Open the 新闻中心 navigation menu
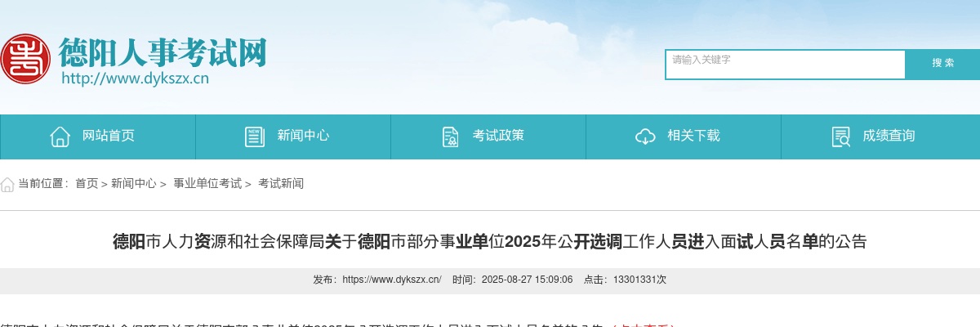The width and height of the screenshot is (980, 327). click(x=303, y=137)
